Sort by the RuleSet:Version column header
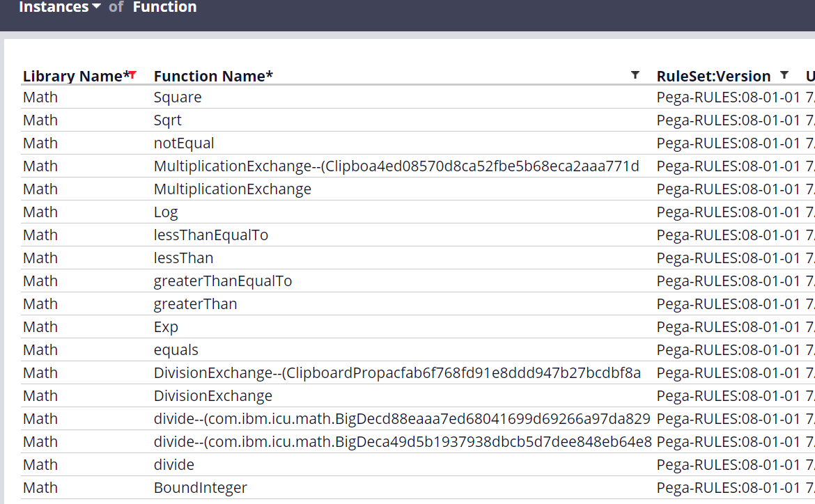 713,77
